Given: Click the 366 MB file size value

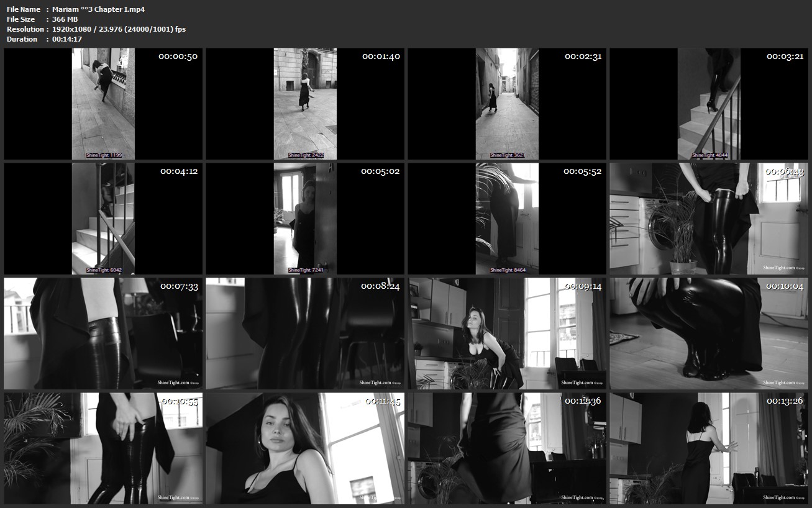Looking at the screenshot, I should [65, 19].
